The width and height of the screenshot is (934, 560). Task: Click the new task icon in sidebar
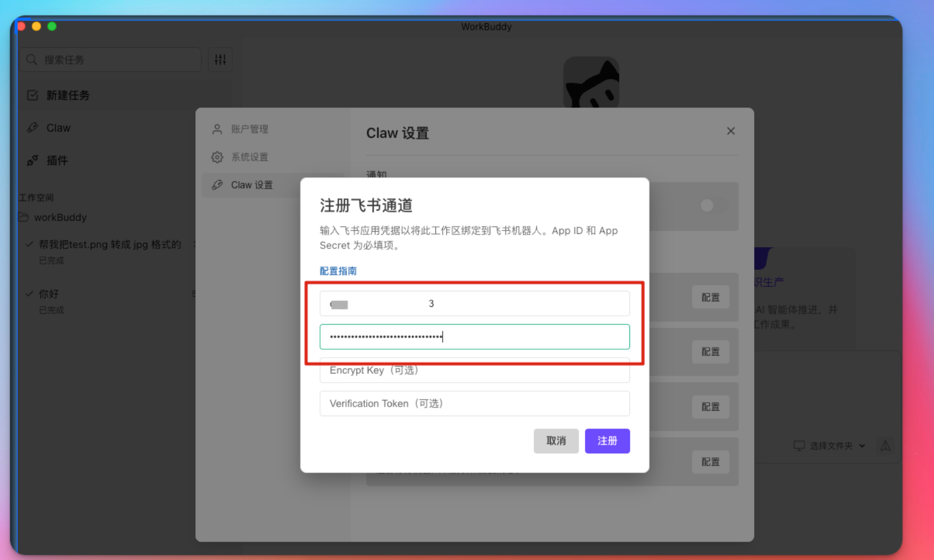pyautogui.click(x=33, y=96)
